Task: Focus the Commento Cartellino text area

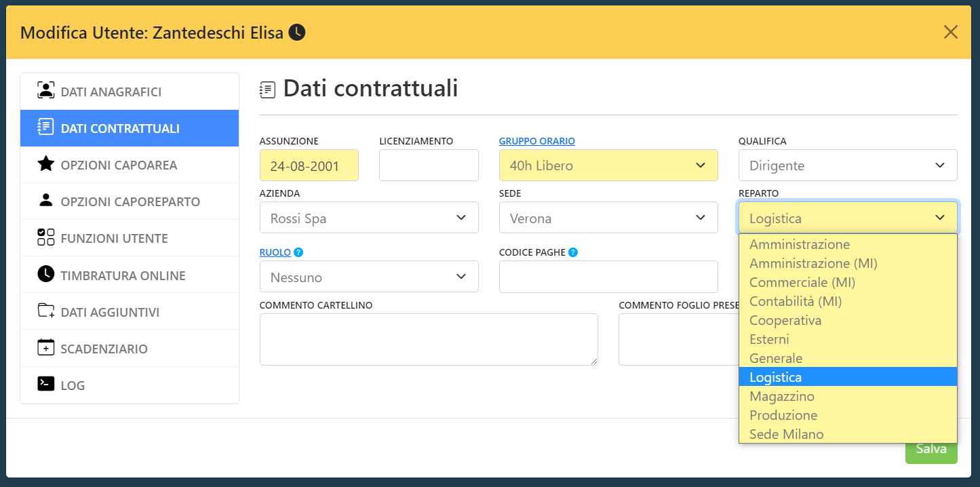Action: [429, 339]
